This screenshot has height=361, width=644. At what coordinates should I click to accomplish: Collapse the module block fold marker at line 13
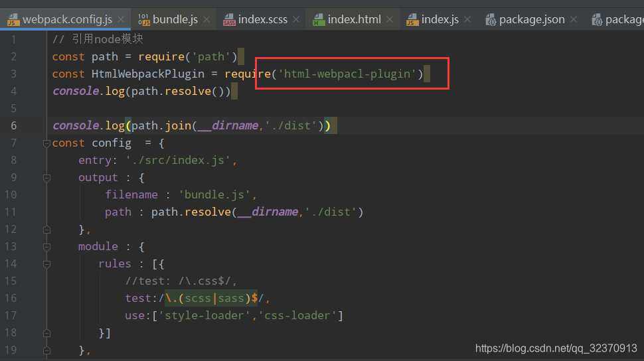46,247
